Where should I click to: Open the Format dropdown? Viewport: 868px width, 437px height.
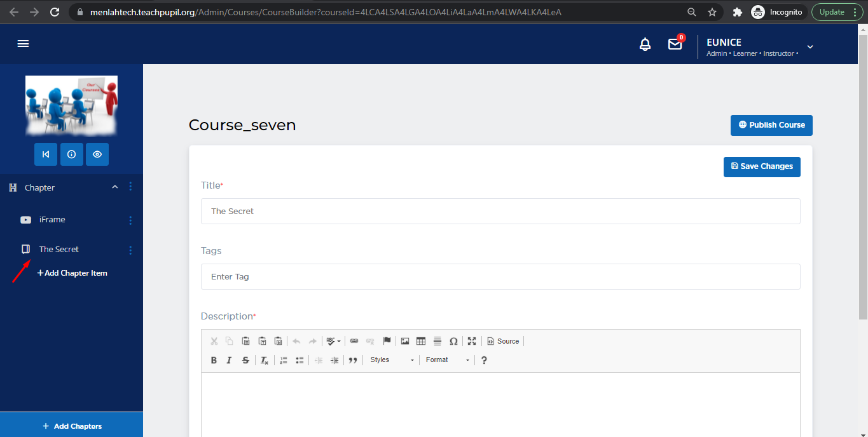[447, 360]
